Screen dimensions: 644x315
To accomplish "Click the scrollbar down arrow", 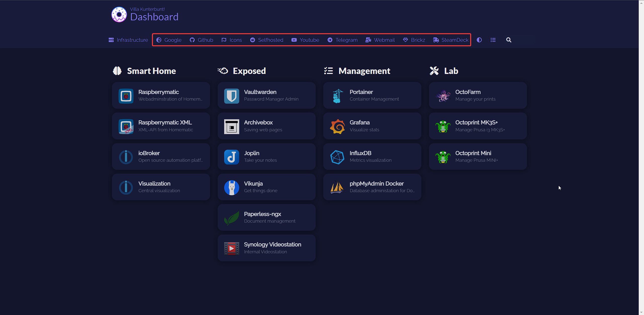I will [x=641, y=312].
